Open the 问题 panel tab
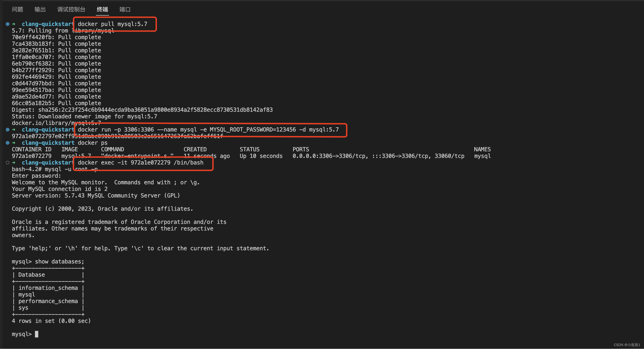 coord(17,10)
